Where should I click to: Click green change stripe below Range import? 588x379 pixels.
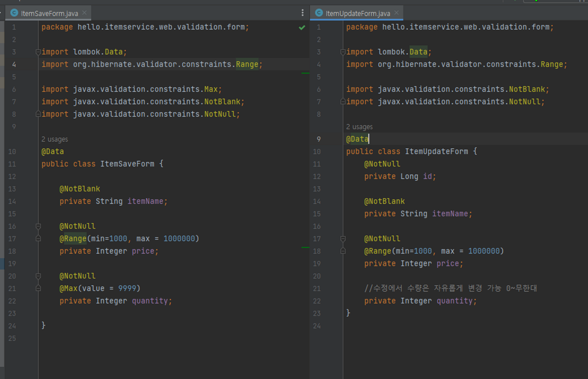tap(305, 73)
